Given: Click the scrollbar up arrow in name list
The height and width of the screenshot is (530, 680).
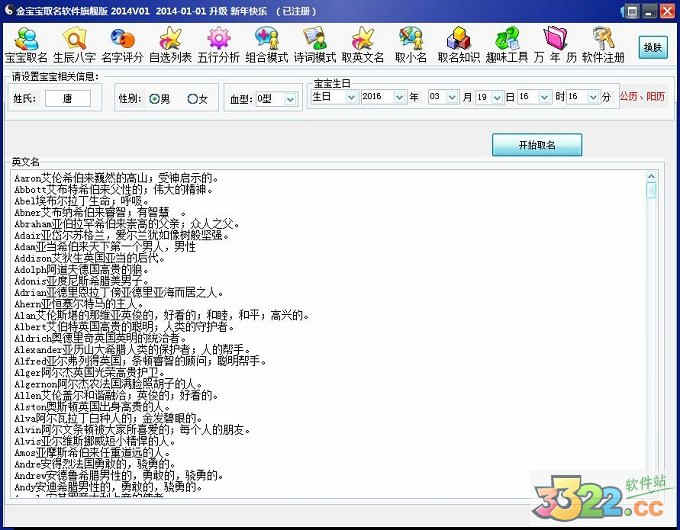Looking at the screenshot, I should click(x=651, y=177).
